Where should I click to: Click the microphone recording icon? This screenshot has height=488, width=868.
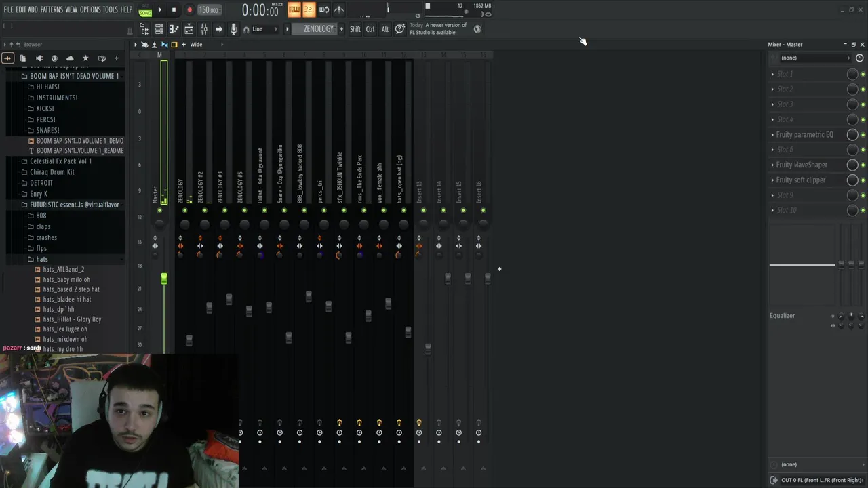233,29
